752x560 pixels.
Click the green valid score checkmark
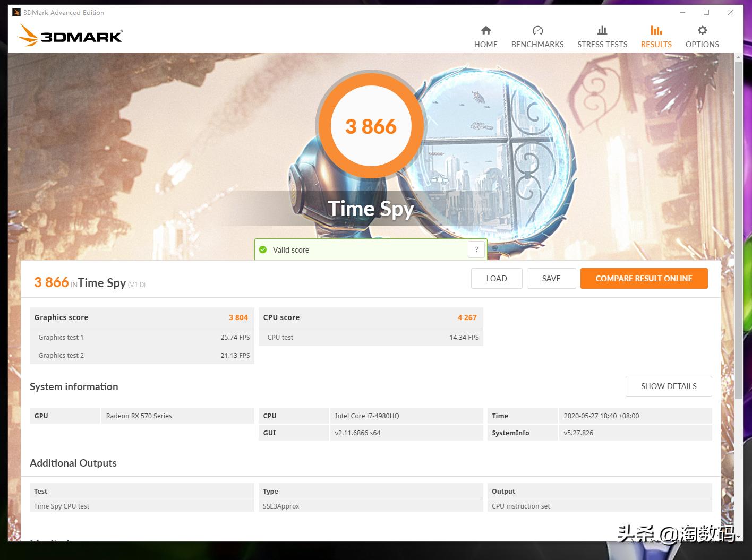(263, 249)
